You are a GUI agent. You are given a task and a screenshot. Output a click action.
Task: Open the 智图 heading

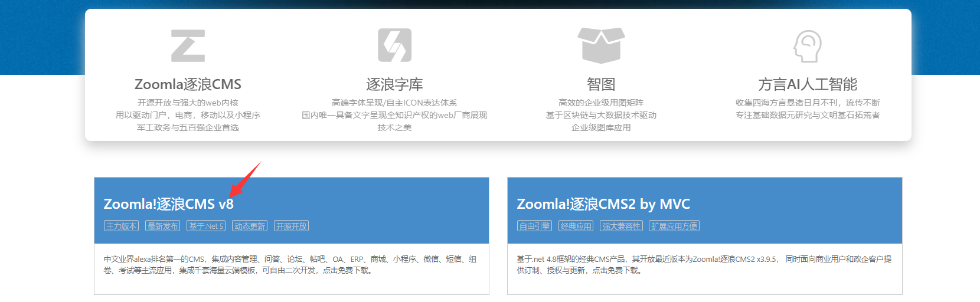click(601, 84)
